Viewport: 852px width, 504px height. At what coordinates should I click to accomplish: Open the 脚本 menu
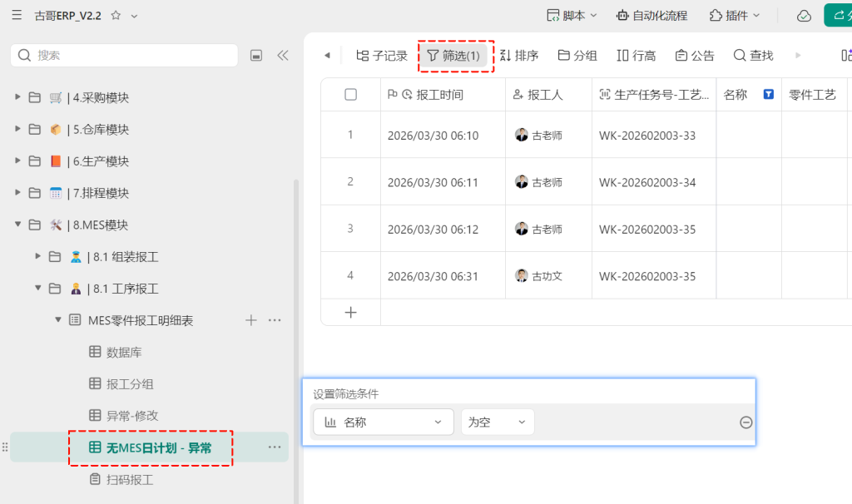[572, 15]
